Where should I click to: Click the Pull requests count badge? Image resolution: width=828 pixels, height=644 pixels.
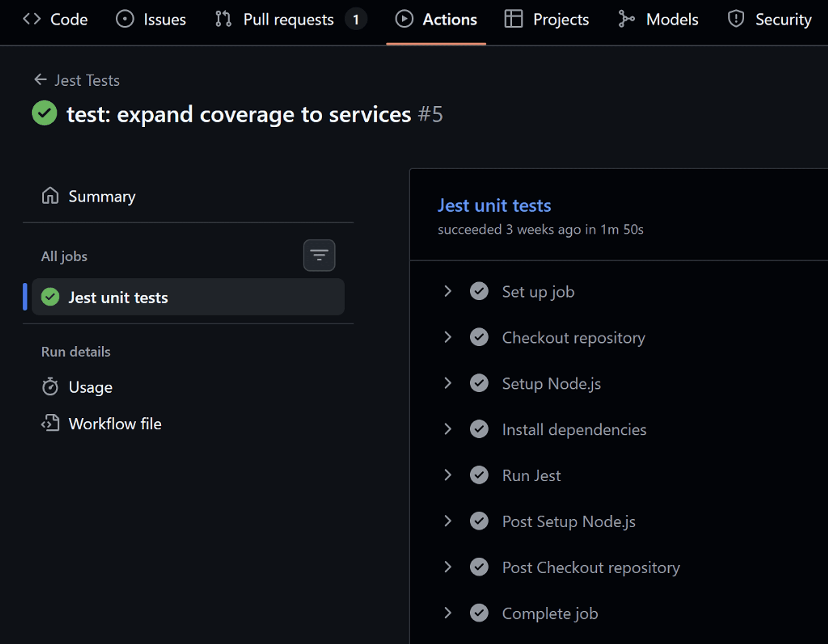point(356,19)
